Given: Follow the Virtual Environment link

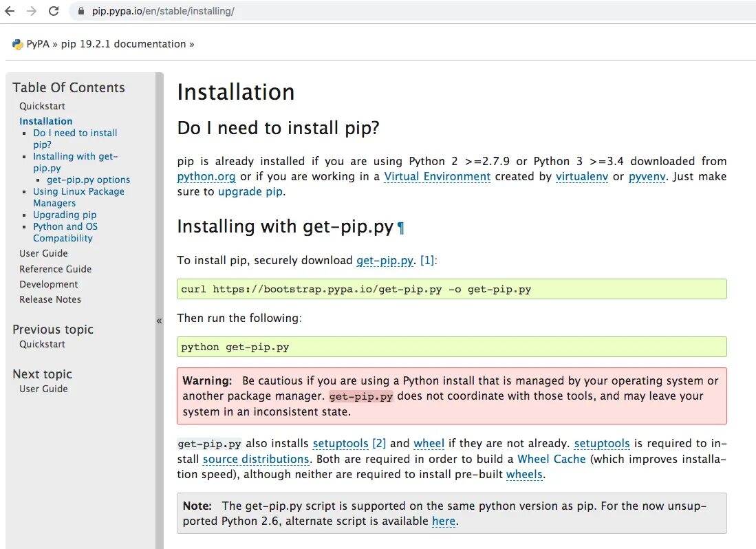Looking at the screenshot, I should [438, 176].
